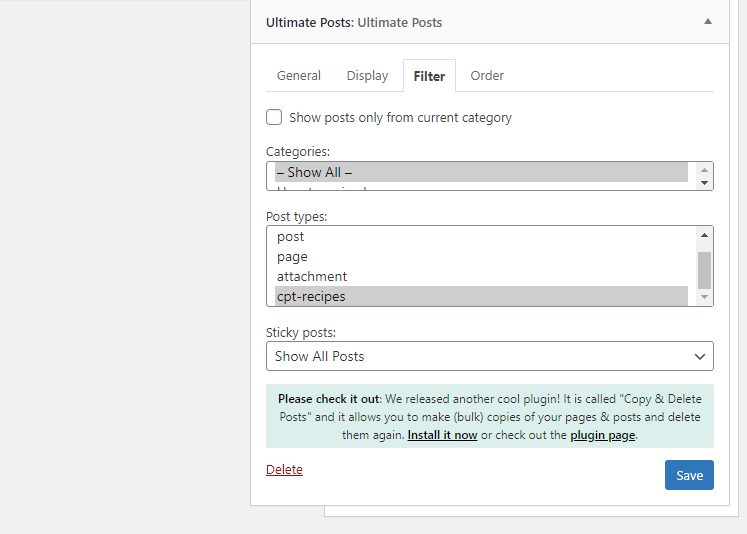The width and height of the screenshot is (747, 534).
Task: Select 'attachment' post type
Action: point(482,277)
